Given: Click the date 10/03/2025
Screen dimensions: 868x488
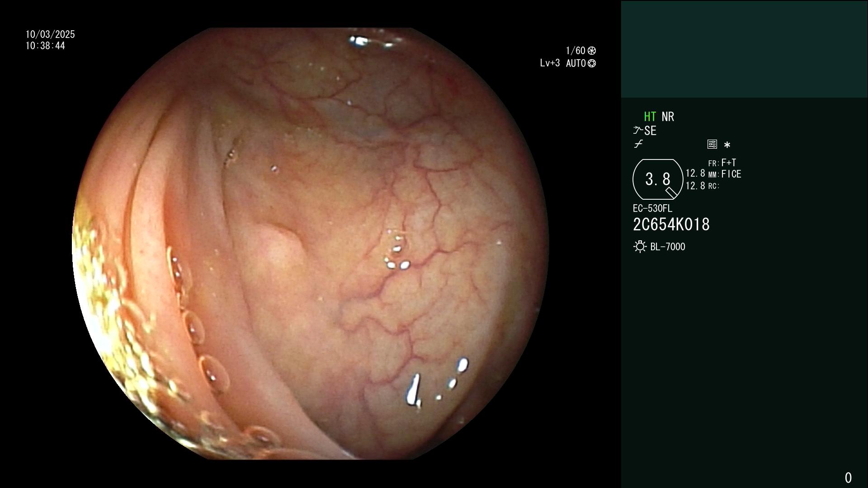Looking at the screenshot, I should (50, 34).
